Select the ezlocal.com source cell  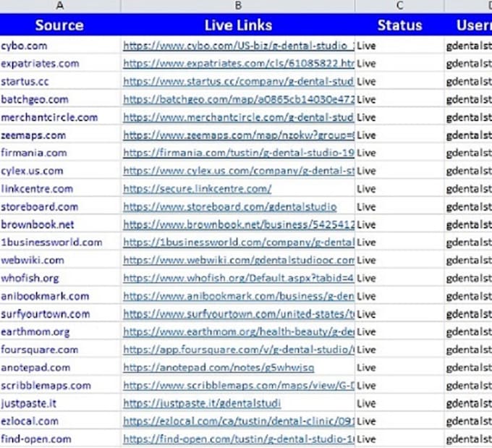[60, 421]
